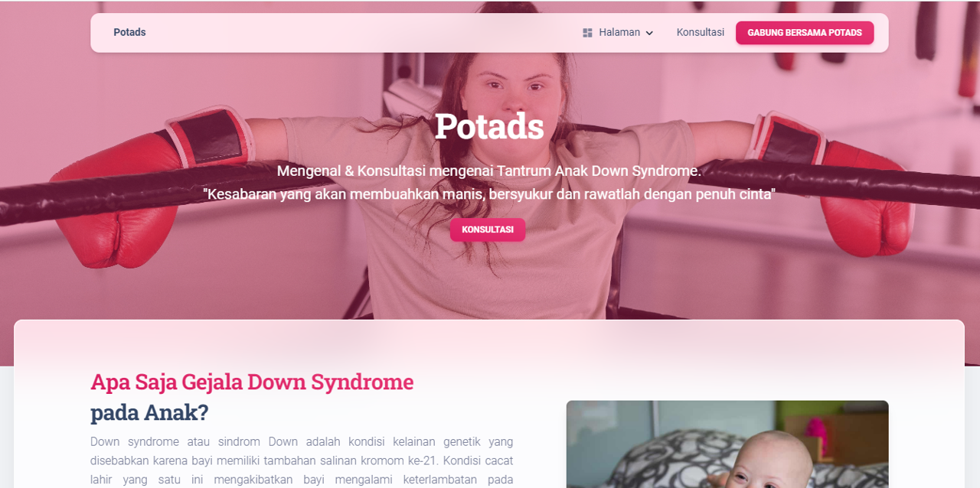Screen dimensions: 980x488
Task: Click the large Potads hero title
Action: (x=489, y=126)
